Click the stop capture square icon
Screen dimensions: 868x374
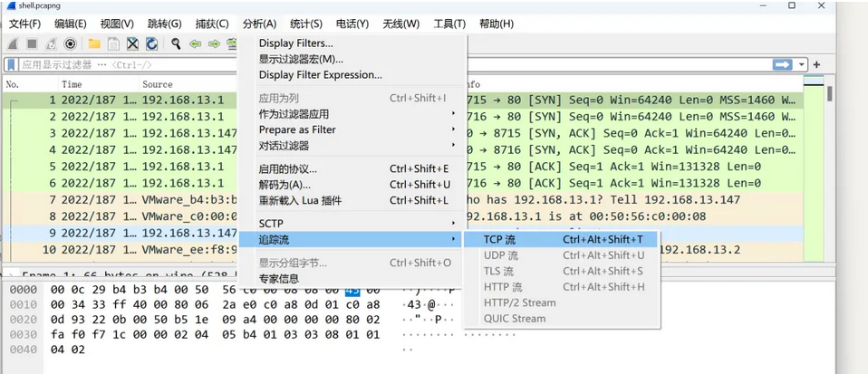pyautogui.click(x=32, y=43)
